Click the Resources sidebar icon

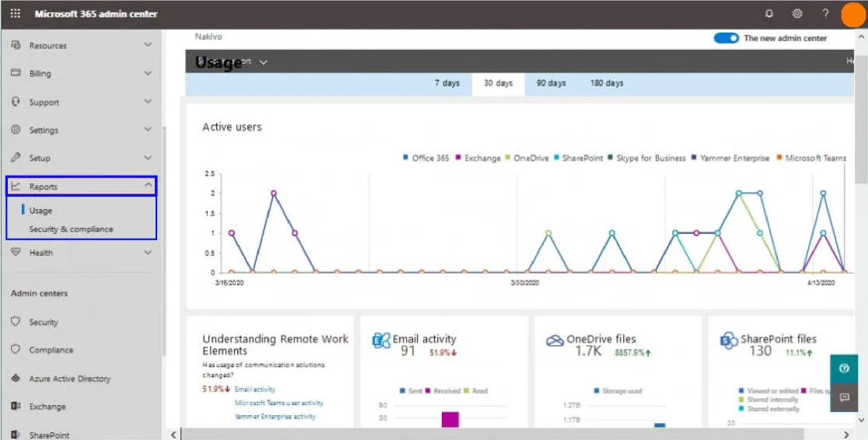click(x=16, y=45)
